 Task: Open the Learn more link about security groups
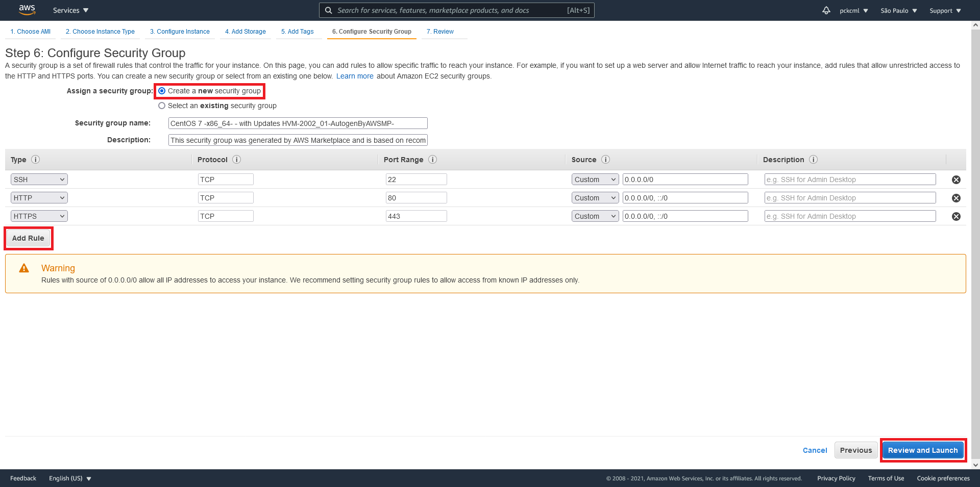[x=354, y=75]
